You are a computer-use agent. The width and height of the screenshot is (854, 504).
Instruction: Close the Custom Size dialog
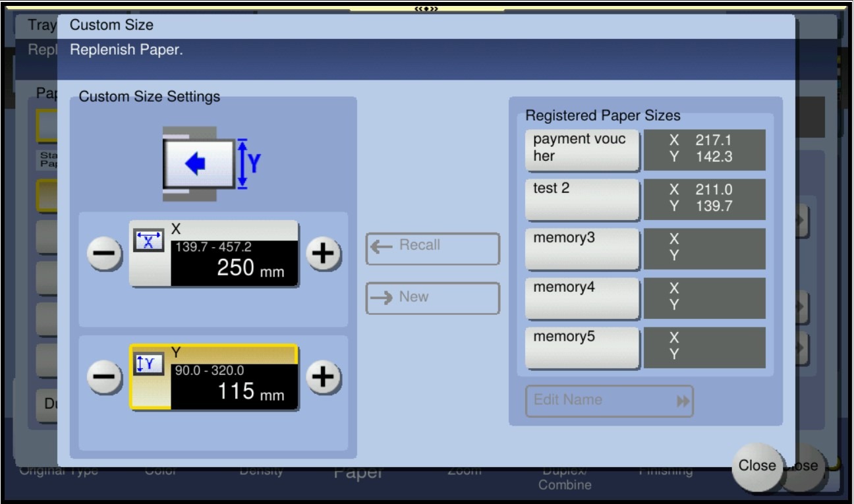click(x=756, y=466)
